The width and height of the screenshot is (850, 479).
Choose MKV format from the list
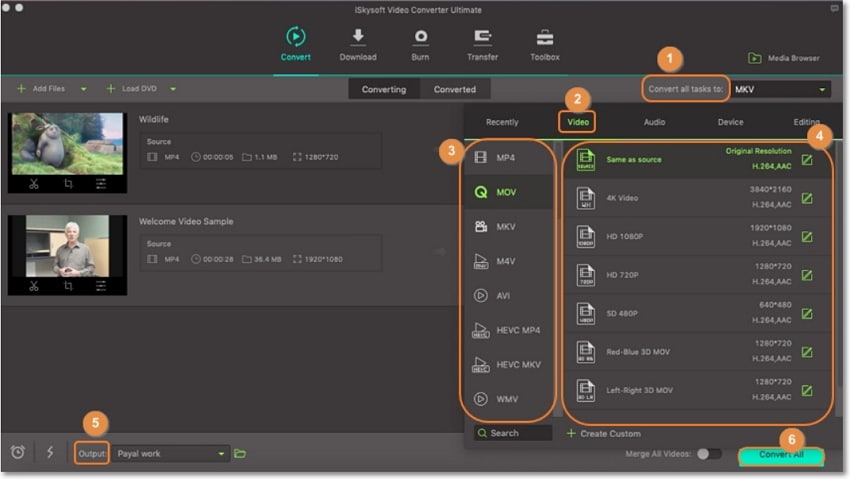tap(508, 226)
